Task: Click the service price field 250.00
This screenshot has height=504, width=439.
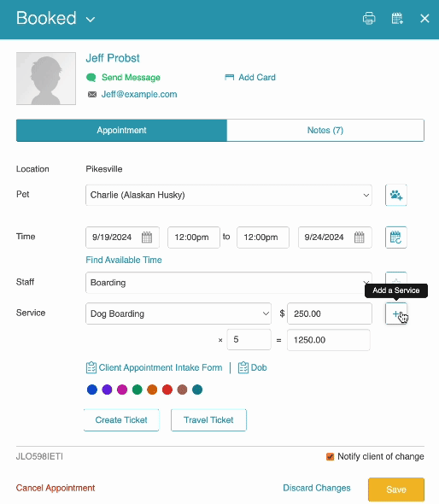Action: 330,314
